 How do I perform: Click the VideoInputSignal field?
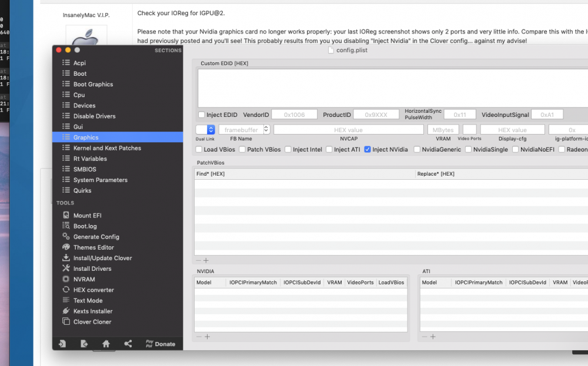(x=547, y=115)
